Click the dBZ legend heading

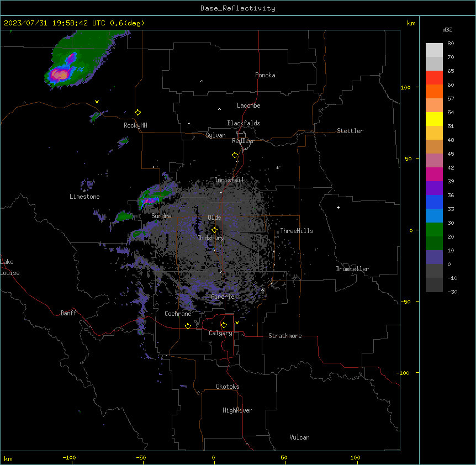click(447, 29)
